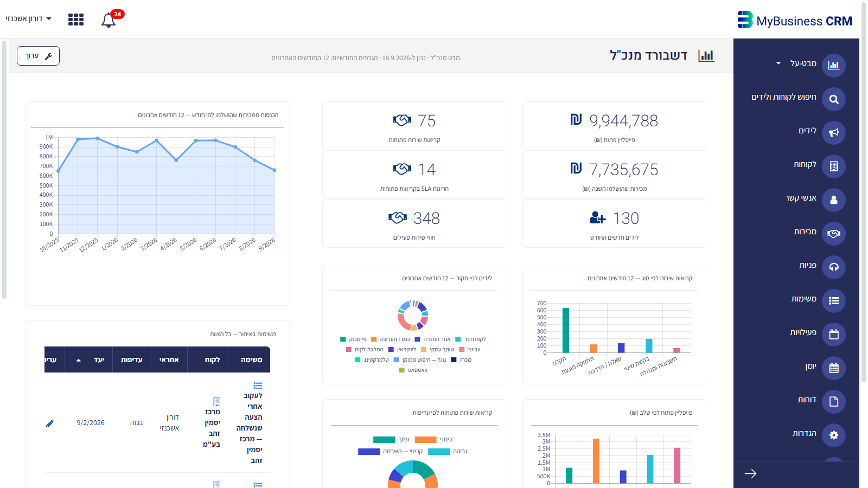Click the 75 open service calls card
The height and width of the screenshot is (488, 868).
point(414,126)
